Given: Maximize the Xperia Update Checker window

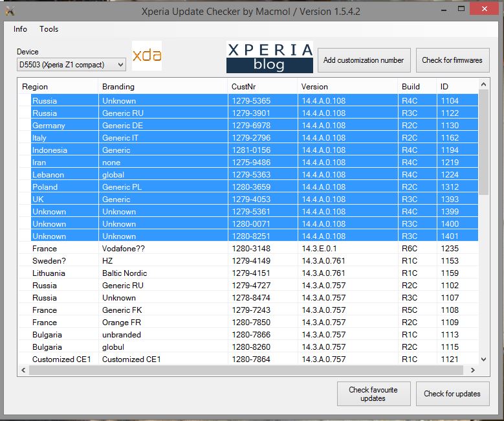Looking at the screenshot, I should [461, 9].
